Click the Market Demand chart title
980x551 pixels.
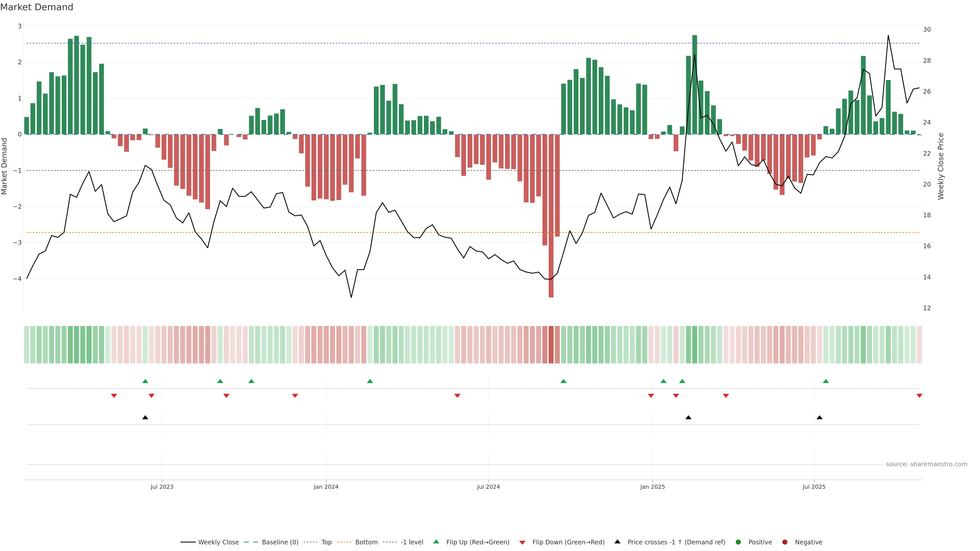coord(36,7)
